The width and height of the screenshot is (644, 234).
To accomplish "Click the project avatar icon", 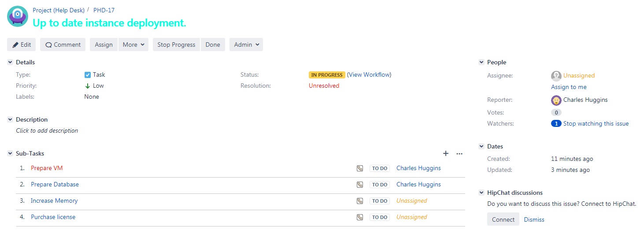I will [18, 16].
